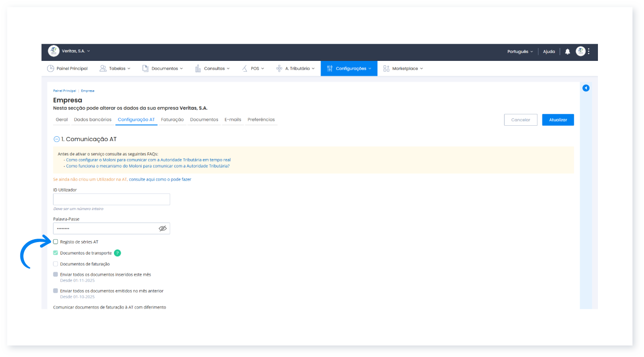Open the Preferências tab

coord(261,120)
